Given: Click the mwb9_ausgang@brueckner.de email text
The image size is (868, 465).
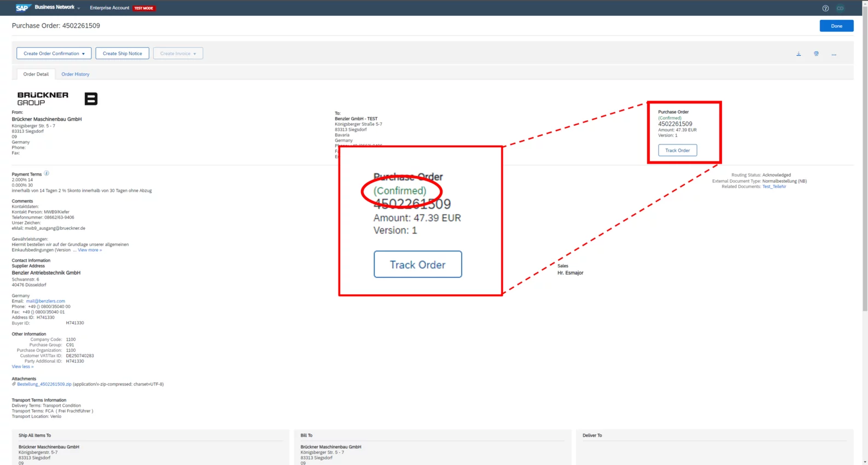Looking at the screenshot, I should coord(55,228).
